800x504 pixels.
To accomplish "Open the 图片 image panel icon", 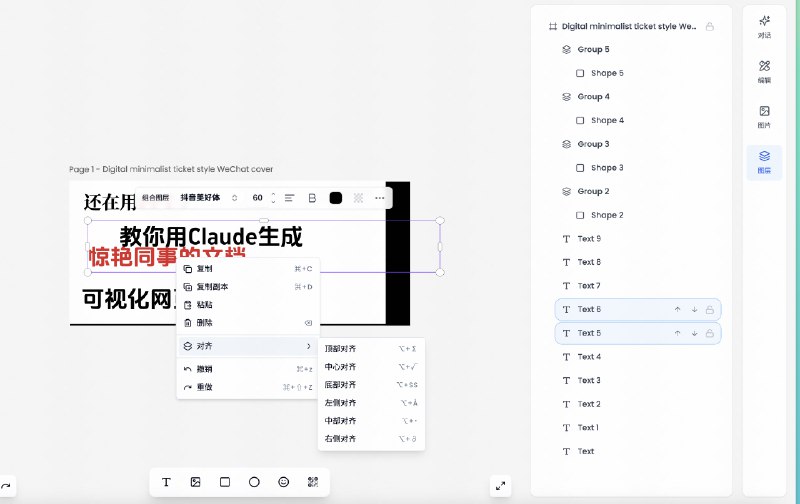I will [764, 116].
